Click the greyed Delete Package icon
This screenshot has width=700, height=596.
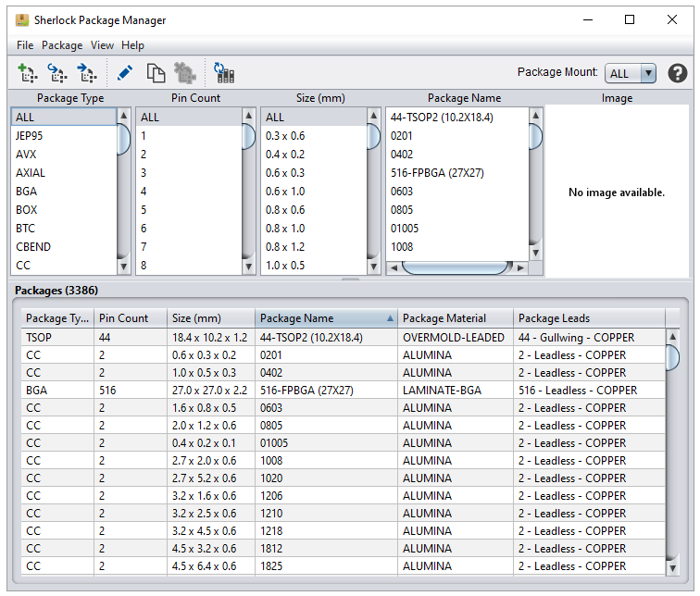coord(185,73)
